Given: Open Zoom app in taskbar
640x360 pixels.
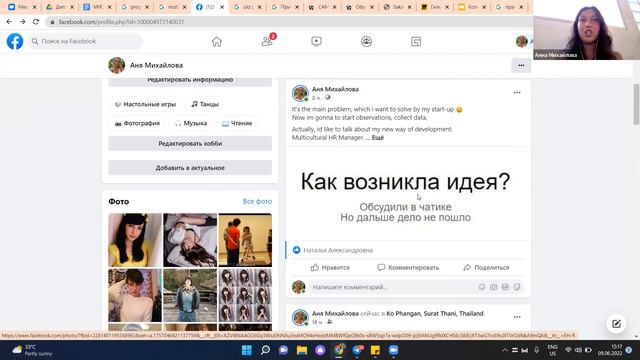Looking at the screenshot, I should pos(393,350).
